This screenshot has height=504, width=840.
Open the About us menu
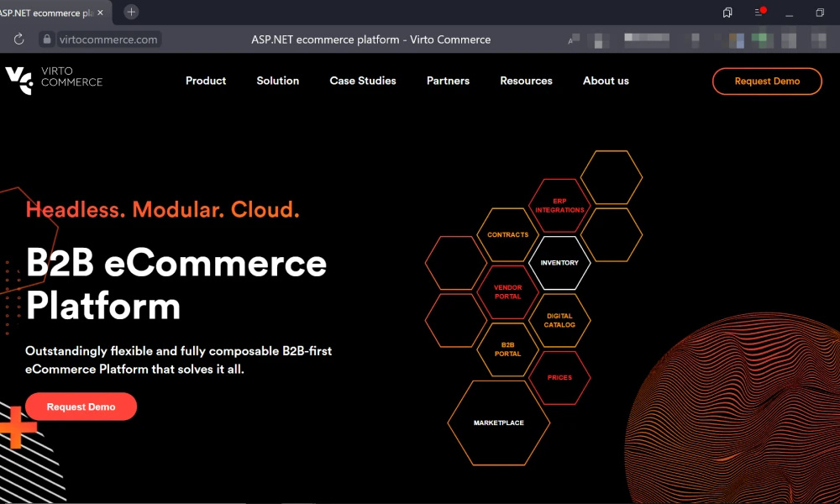(606, 81)
